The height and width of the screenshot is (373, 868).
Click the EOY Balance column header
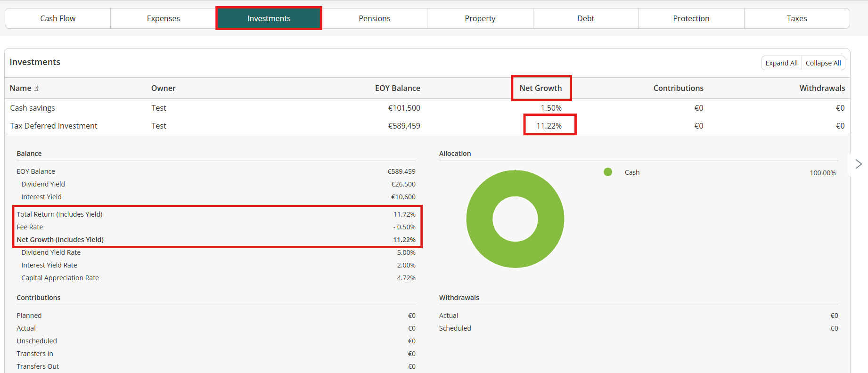[x=397, y=88]
